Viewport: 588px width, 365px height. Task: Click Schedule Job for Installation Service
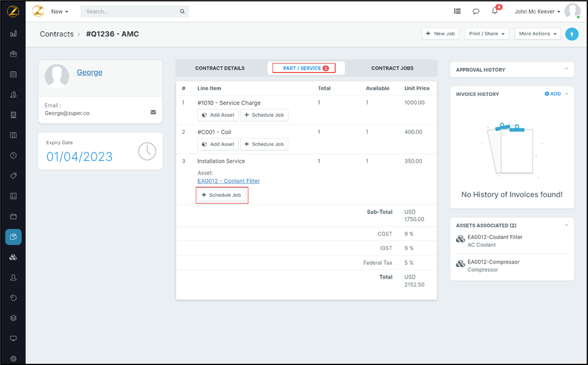222,195
